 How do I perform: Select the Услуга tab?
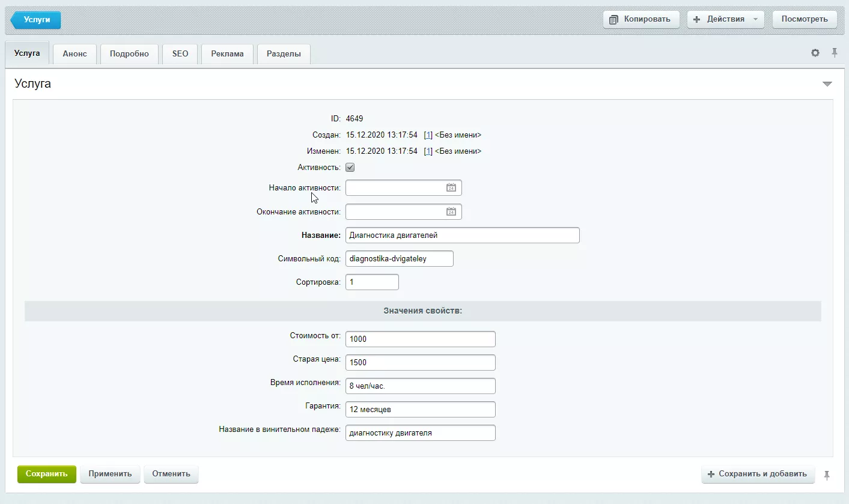click(x=27, y=53)
